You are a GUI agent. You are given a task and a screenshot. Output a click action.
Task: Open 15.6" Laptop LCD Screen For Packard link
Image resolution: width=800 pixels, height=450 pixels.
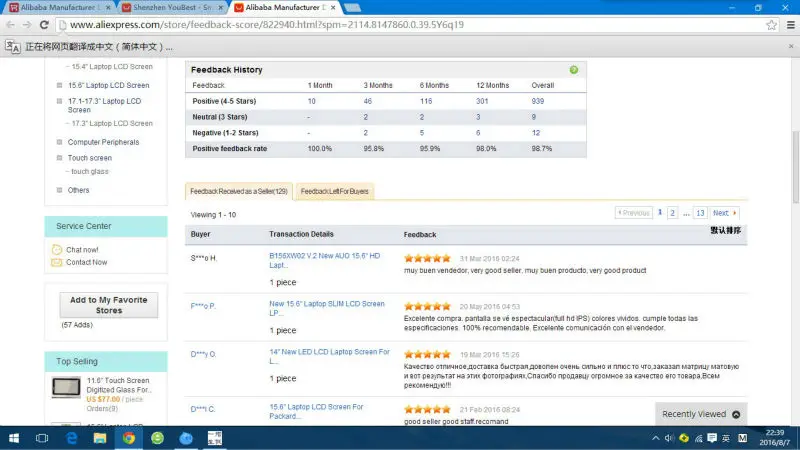click(x=316, y=411)
